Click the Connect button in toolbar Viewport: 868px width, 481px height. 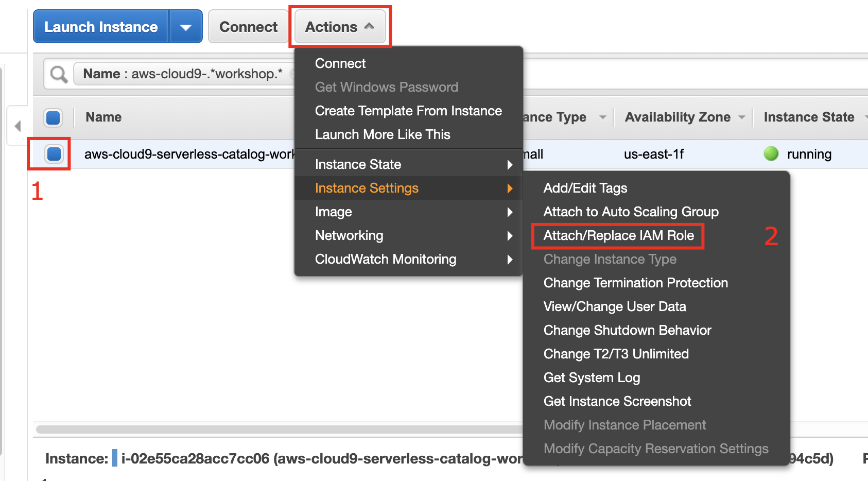point(248,27)
